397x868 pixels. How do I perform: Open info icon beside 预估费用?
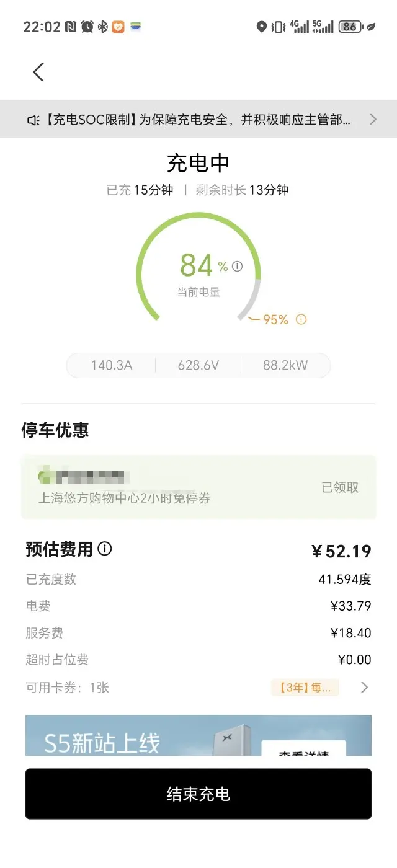point(105,549)
